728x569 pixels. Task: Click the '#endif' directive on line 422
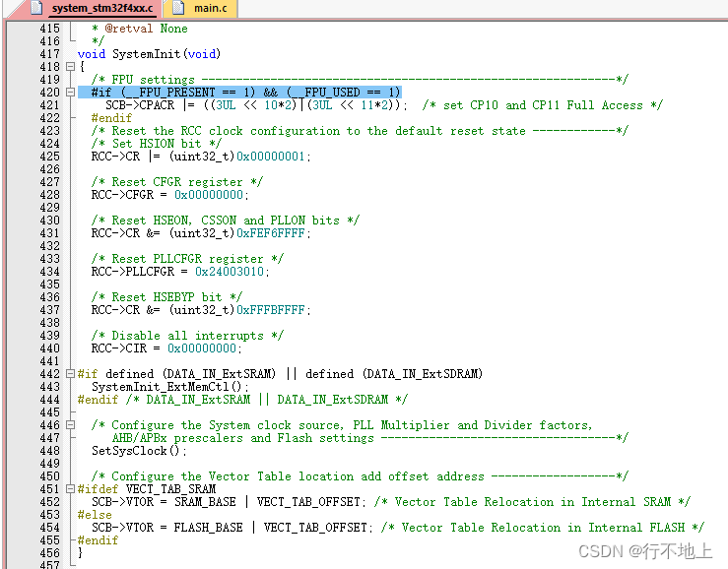coord(111,118)
